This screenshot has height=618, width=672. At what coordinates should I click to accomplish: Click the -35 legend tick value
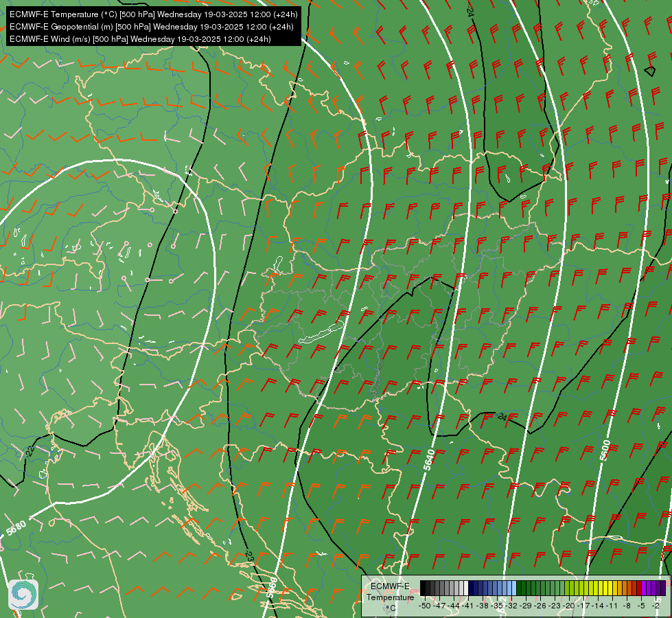(x=498, y=606)
